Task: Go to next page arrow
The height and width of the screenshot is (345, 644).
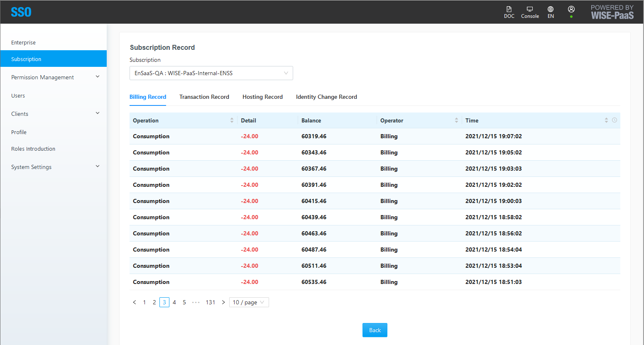Action: (223, 302)
